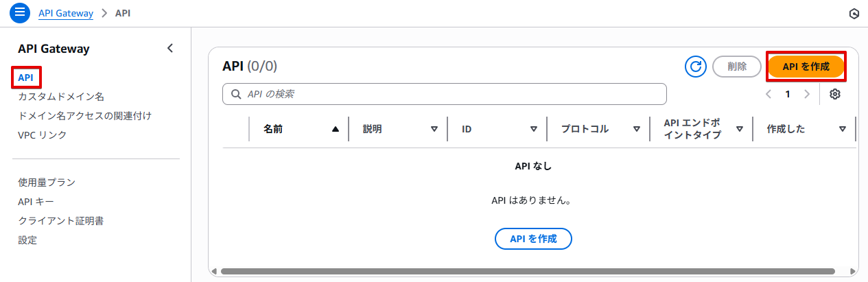Click the left scroll arrow of table scrollbar
Image resolution: width=868 pixels, height=282 pixels.
[x=213, y=272]
